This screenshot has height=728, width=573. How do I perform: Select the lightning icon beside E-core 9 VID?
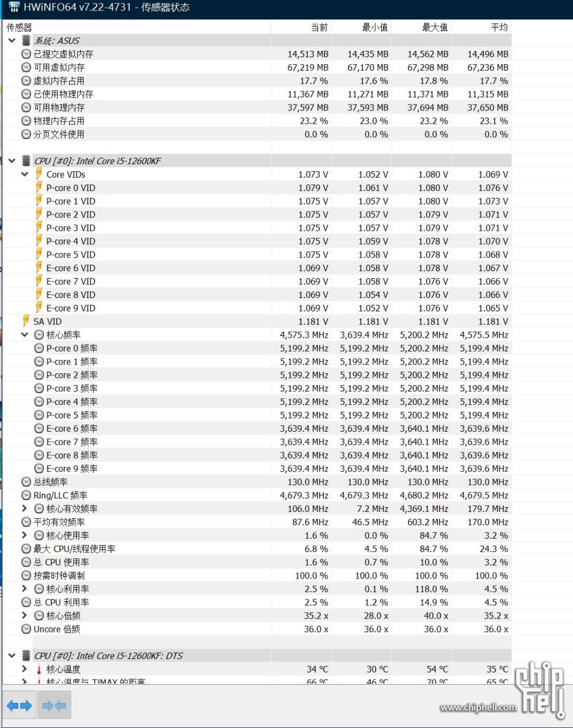39,307
